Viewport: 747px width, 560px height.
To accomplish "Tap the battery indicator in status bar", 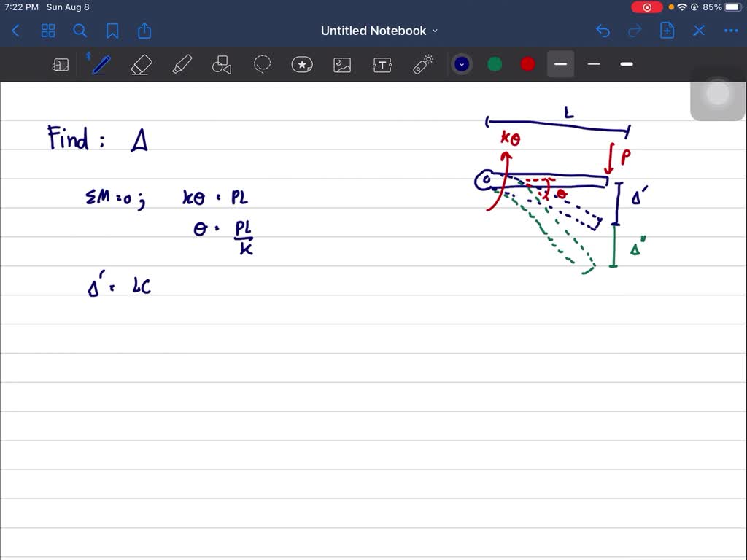I will point(734,7).
